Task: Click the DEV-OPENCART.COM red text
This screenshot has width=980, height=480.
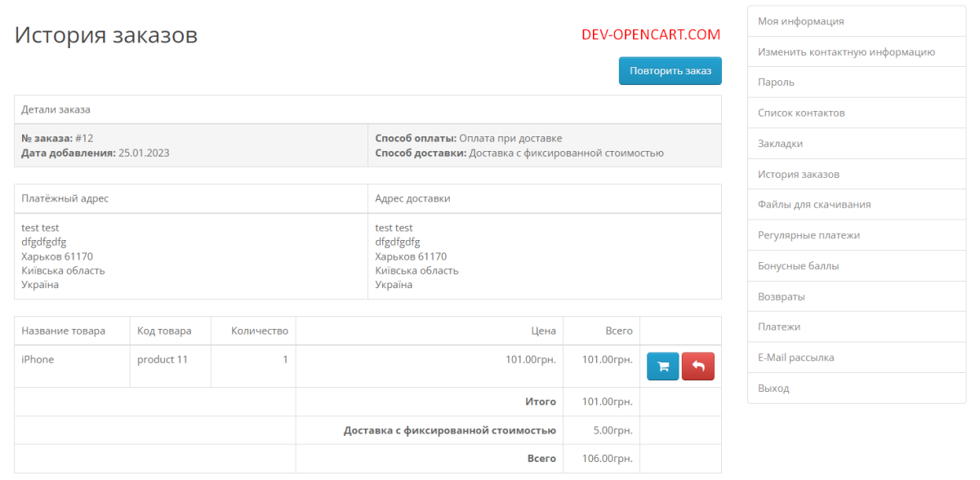Action: coord(651,35)
